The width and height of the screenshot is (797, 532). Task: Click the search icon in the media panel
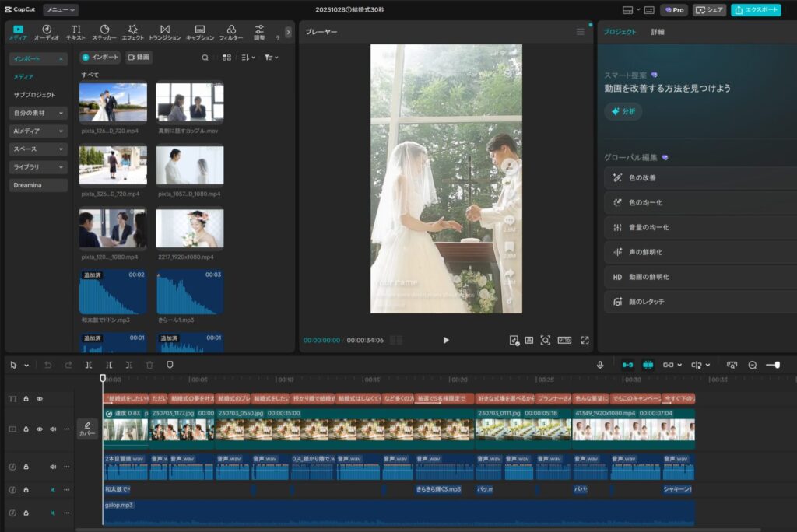pos(205,58)
